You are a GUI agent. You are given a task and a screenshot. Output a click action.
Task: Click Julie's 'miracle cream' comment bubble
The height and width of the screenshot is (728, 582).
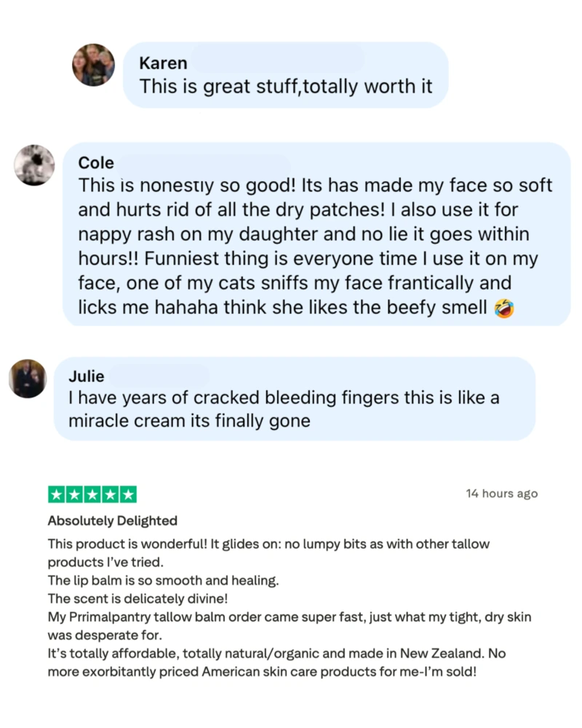pos(295,398)
